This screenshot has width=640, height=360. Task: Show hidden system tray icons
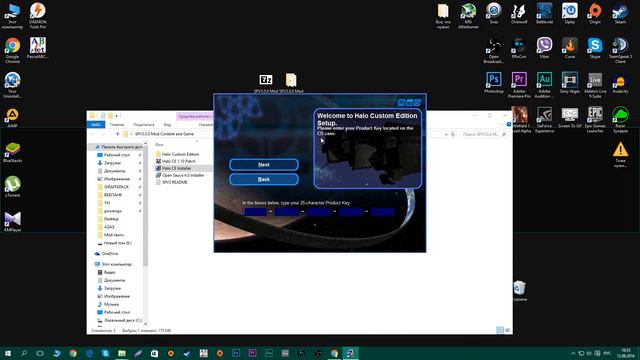click(x=573, y=353)
